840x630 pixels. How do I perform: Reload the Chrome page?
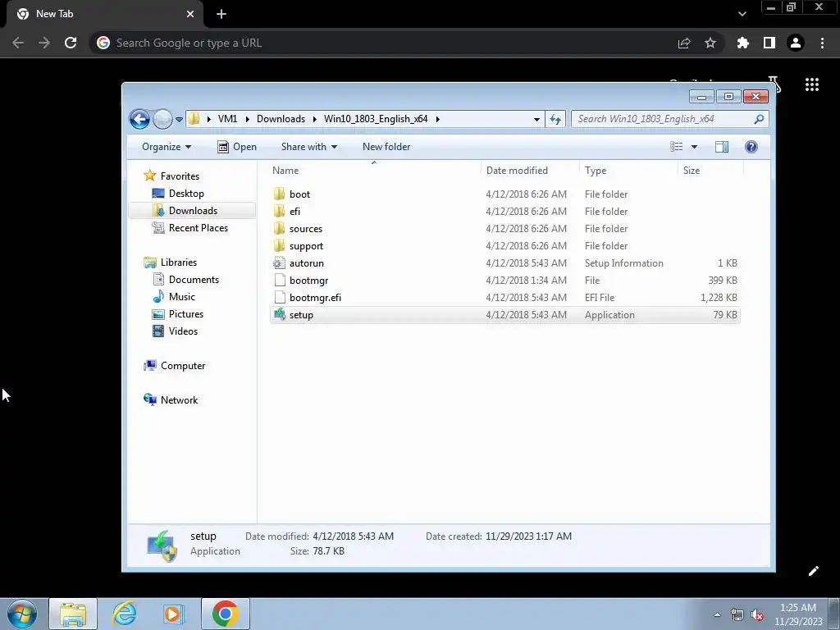[71, 43]
